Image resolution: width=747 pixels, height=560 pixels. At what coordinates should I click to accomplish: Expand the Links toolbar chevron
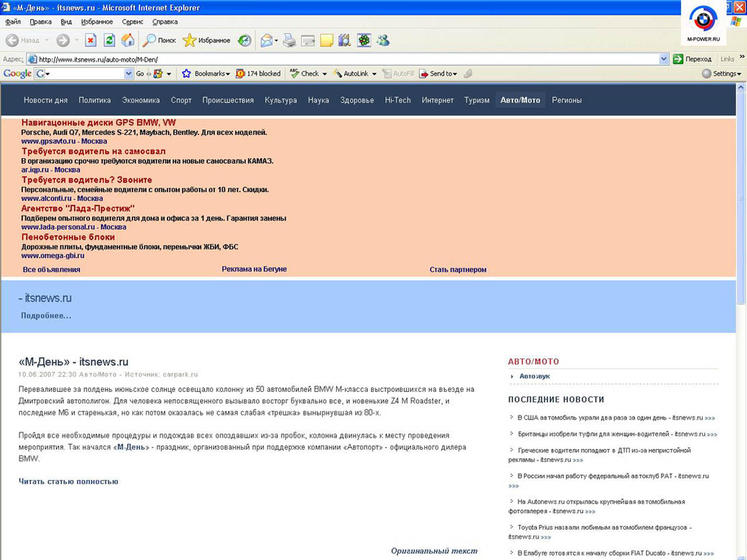[x=742, y=56]
